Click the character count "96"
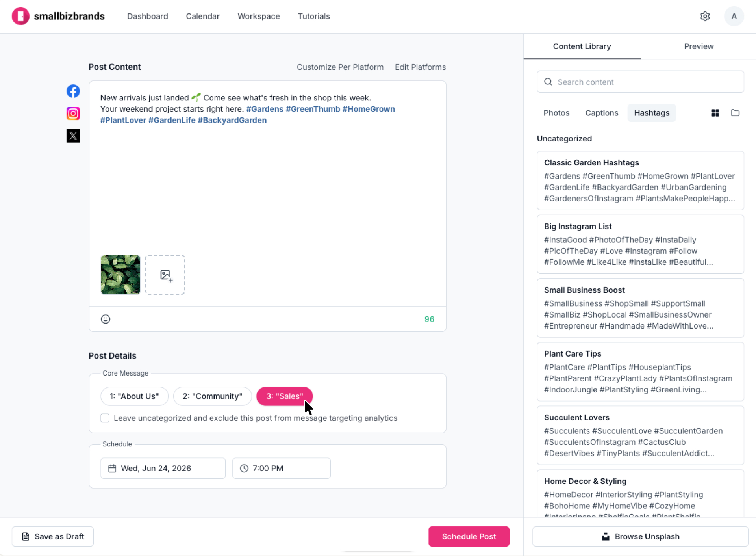This screenshot has height=556, width=756. pos(429,319)
